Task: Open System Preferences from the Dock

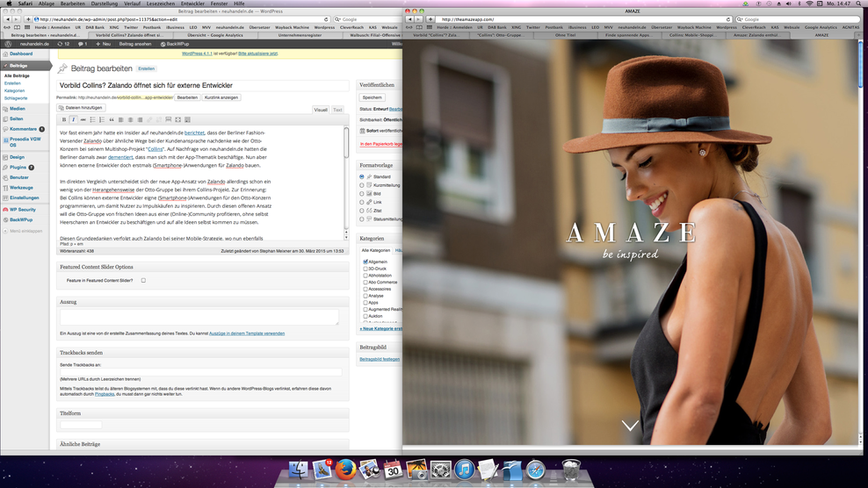Action: [441, 470]
